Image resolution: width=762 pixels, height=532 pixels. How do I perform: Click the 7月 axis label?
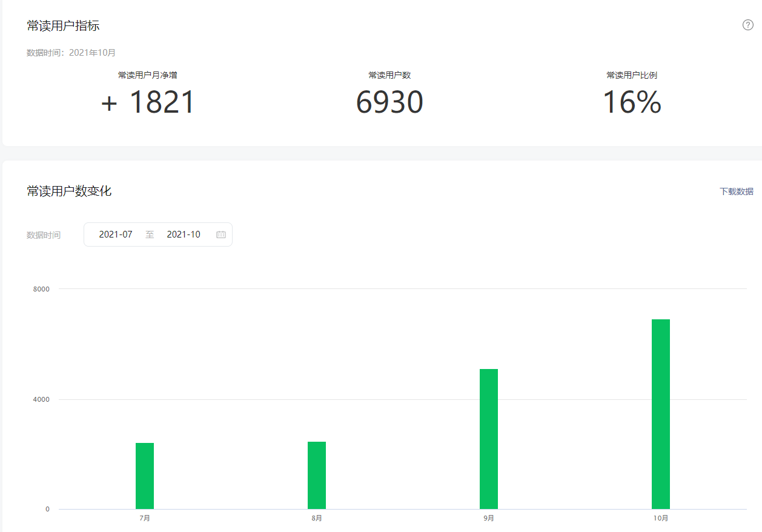145,519
